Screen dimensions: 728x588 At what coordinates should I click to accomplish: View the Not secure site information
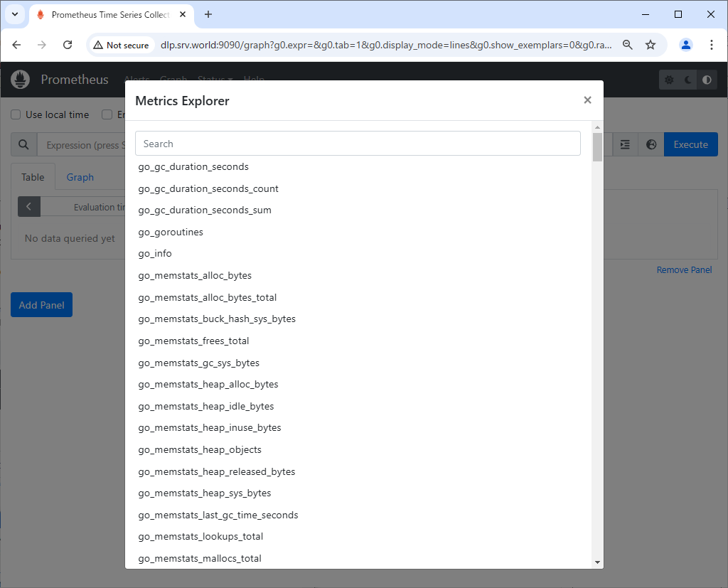[122, 45]
